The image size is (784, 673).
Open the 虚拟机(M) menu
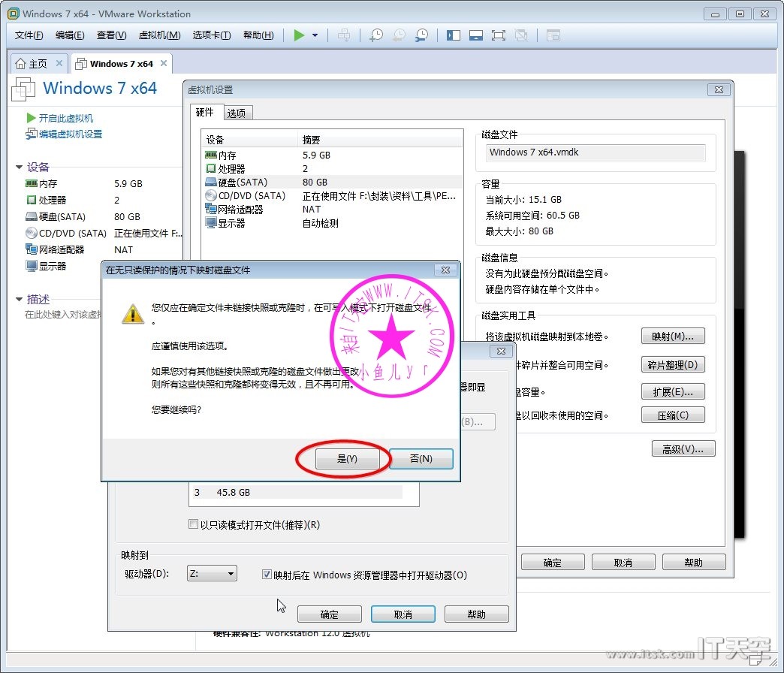click(x=159, y=35)
